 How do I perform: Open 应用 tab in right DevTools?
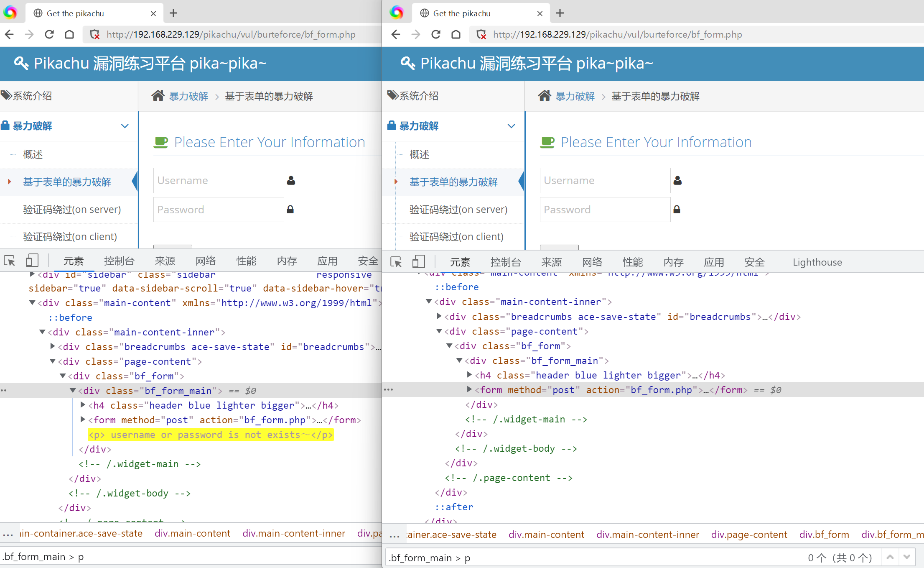click(714, 262)
